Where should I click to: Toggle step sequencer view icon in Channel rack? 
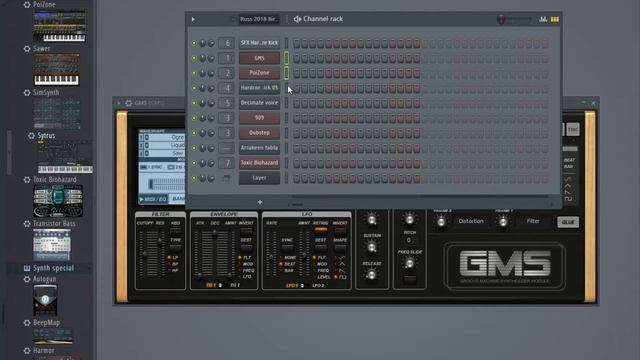[555, 19]
